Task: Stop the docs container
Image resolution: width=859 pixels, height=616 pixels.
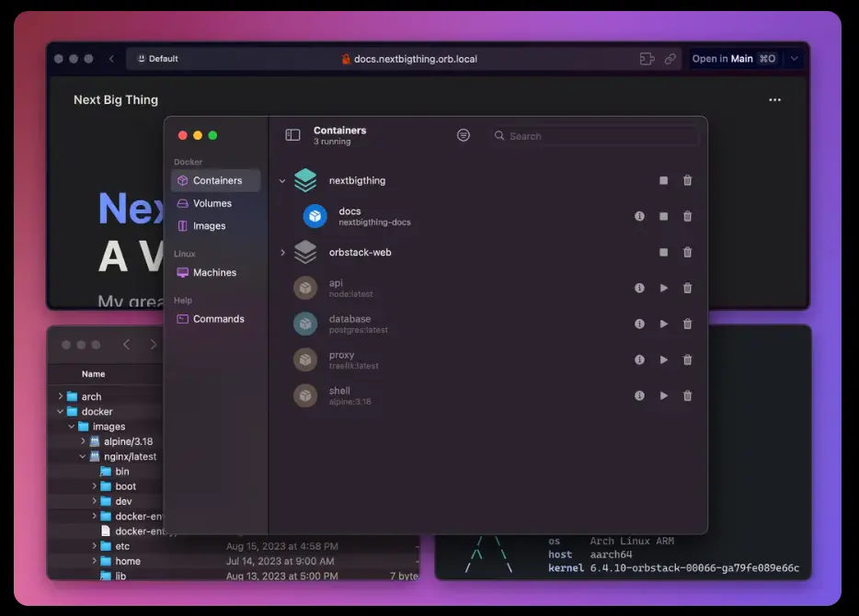Action: coord(663,216)
